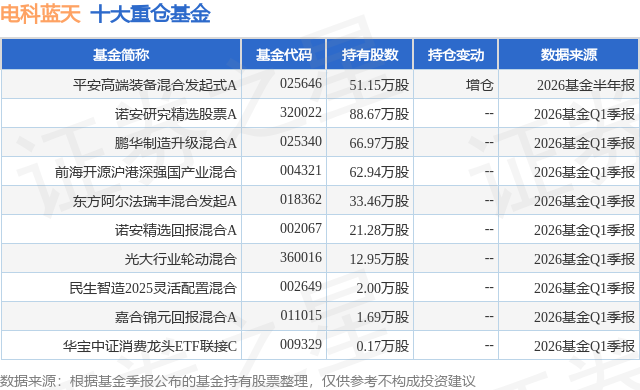Select fund 华宝中证消费龙头ETF联接C
Viewport: 640px width, 390px height.
149,346
